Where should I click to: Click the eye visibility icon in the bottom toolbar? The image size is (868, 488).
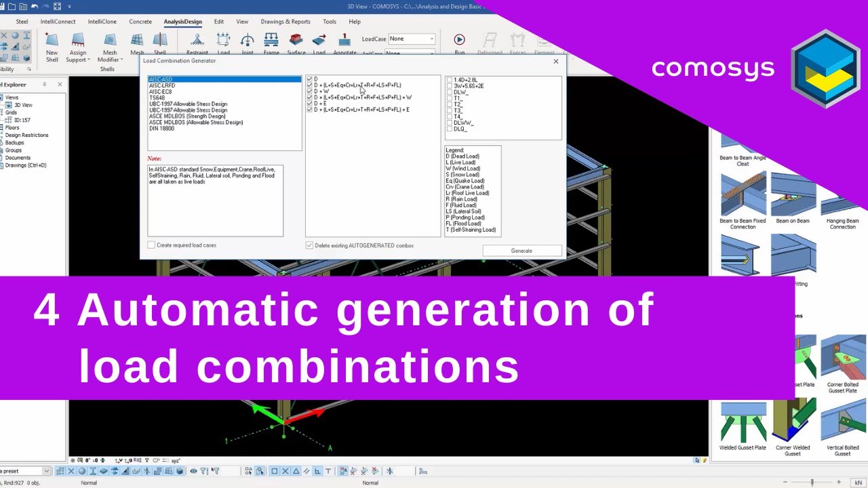click(x=193, y=471)
